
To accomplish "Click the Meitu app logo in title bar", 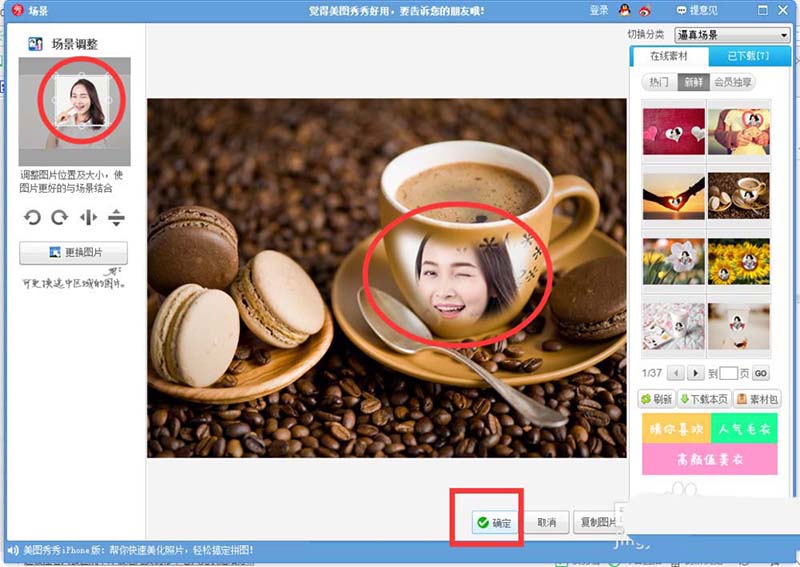I will pos(18,10).
